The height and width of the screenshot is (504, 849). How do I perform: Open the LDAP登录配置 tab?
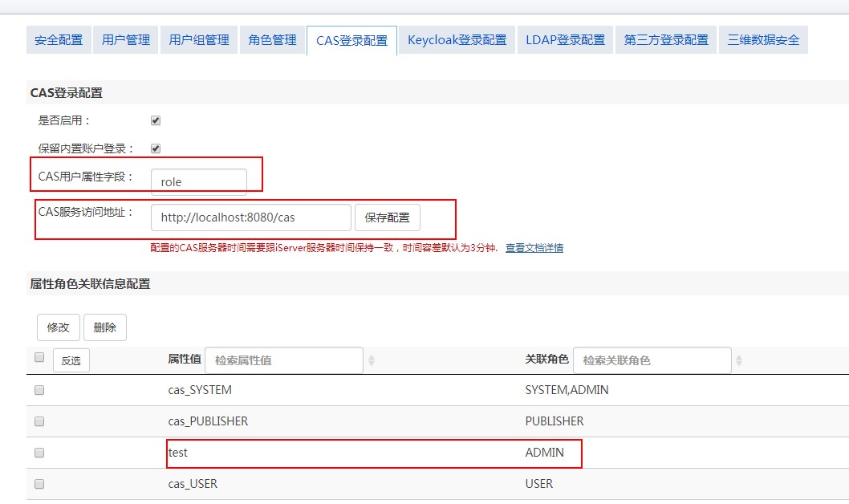pyautogui.click(x=566, y=40)
